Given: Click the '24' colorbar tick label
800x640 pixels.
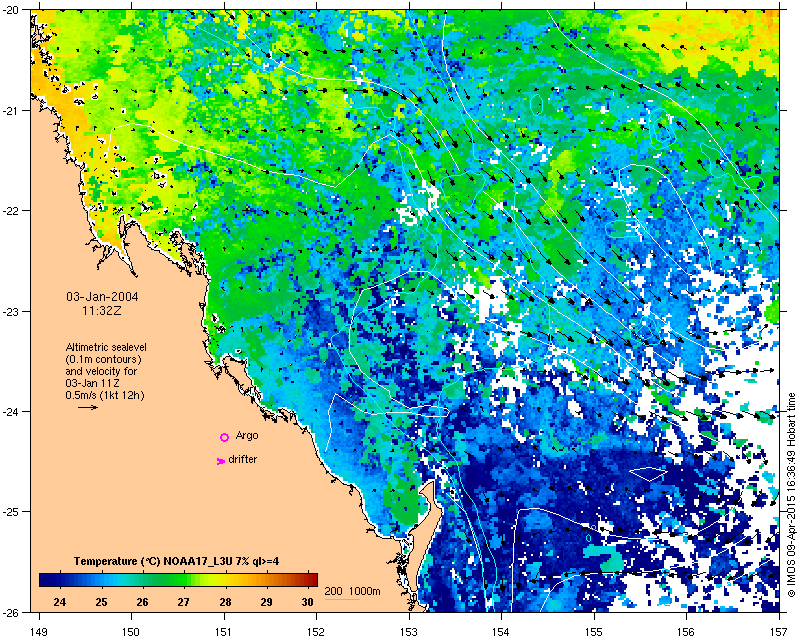Looking at the screenshot, I should tap(60, 602).
